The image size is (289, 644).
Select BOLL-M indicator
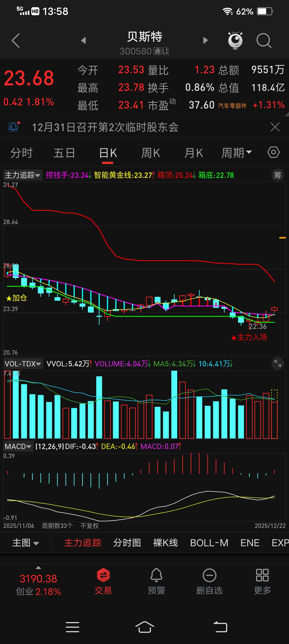(209, 543)
